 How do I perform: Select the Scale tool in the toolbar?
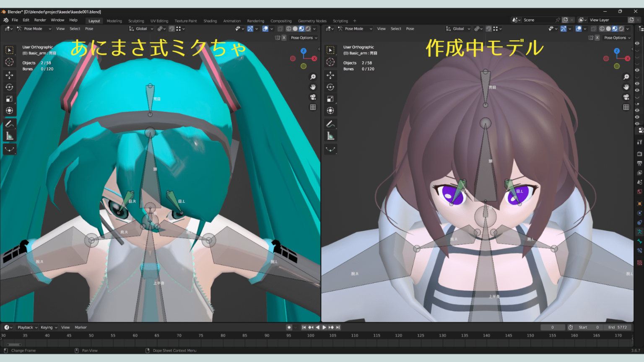click(9, 98)
